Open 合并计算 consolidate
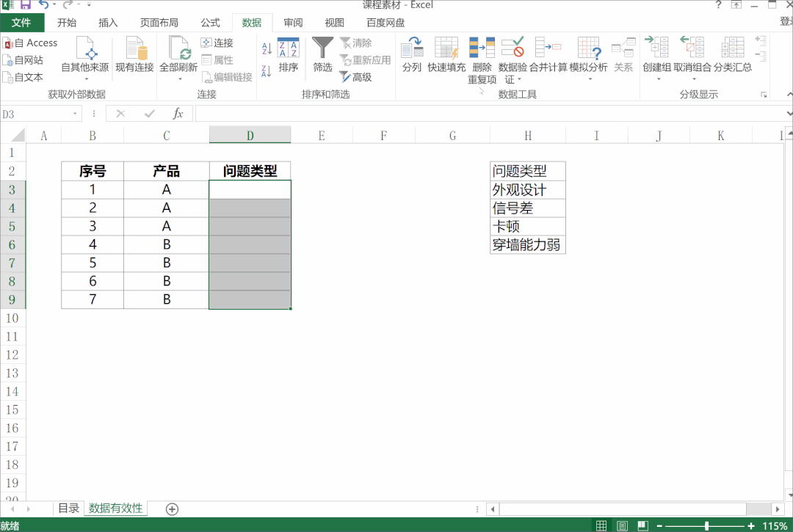 point(548,54)
